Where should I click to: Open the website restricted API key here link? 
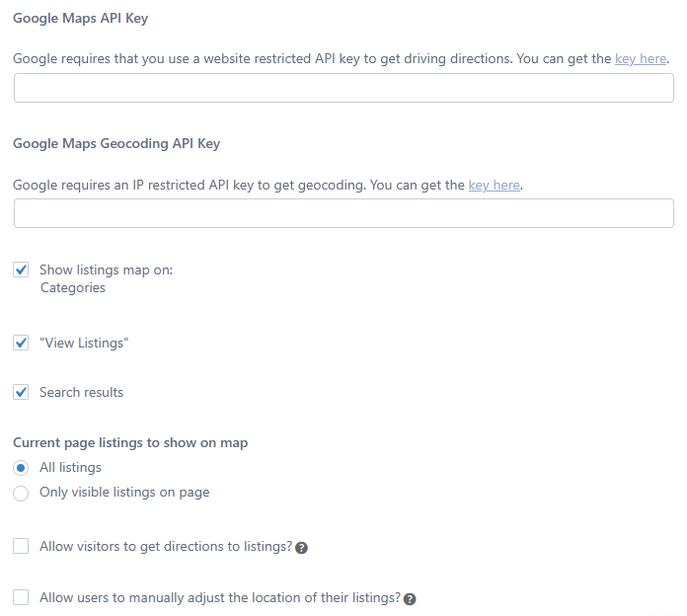tap(641, 58)
